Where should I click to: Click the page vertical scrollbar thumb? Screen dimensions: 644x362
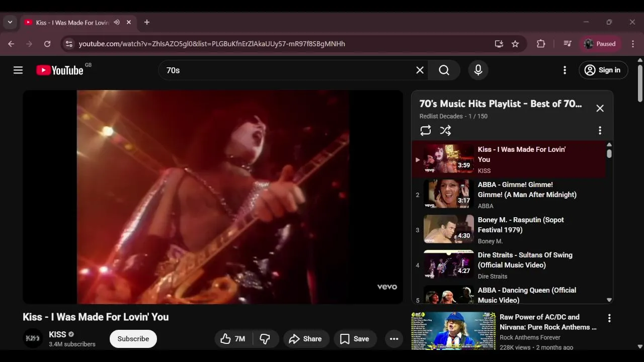pyautogui.click(x=640, y=83)
